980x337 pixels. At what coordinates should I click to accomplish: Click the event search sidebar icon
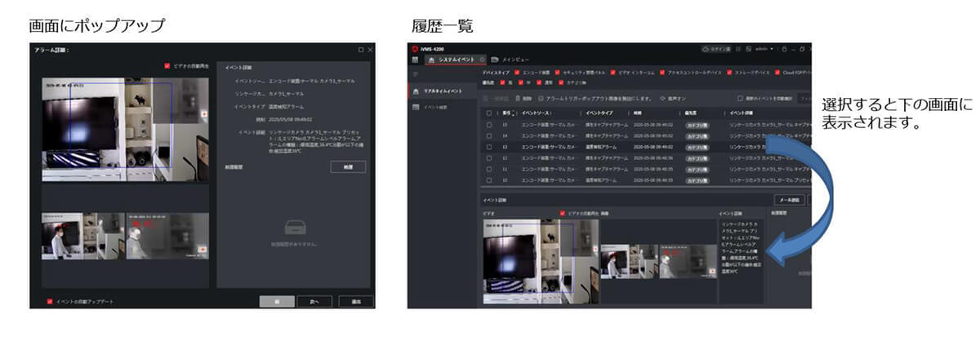point(416,107)
